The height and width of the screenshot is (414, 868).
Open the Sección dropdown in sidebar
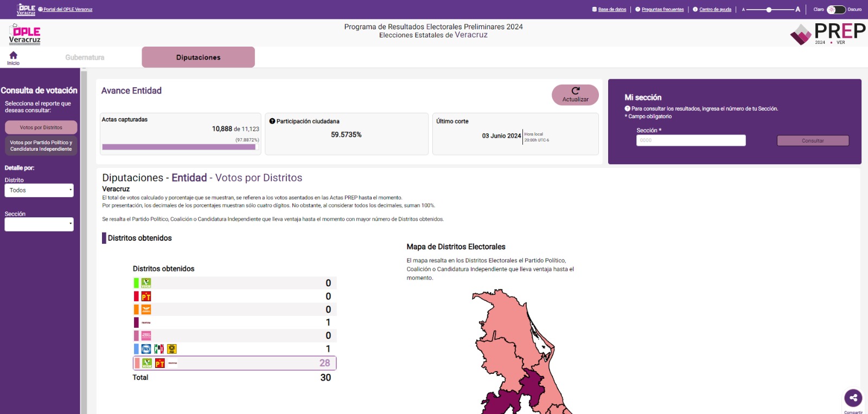tap(39, 224)
